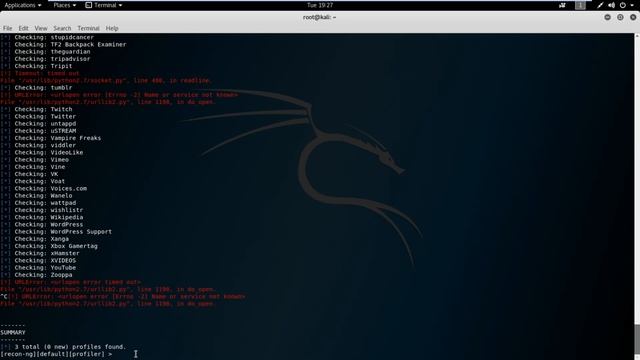Image resolution: width=640 pixels, height=360 pixels.
Task: Maximize the root@kali terminal window
Action: coord(620,17)
